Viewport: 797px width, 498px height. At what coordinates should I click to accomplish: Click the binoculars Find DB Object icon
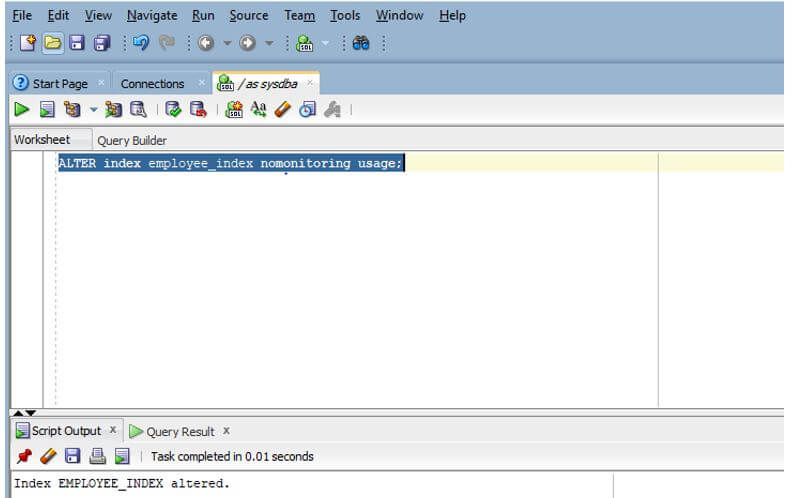pos(361,43)
